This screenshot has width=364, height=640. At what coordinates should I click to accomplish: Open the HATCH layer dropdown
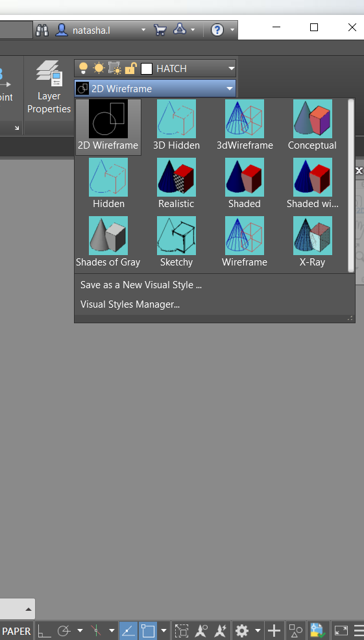click(x=231, y=69)
